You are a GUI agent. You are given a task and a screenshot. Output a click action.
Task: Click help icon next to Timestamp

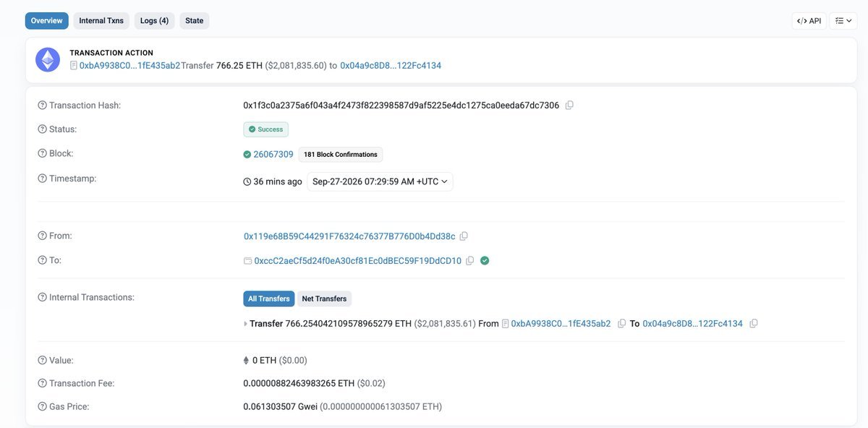point(42,179)
